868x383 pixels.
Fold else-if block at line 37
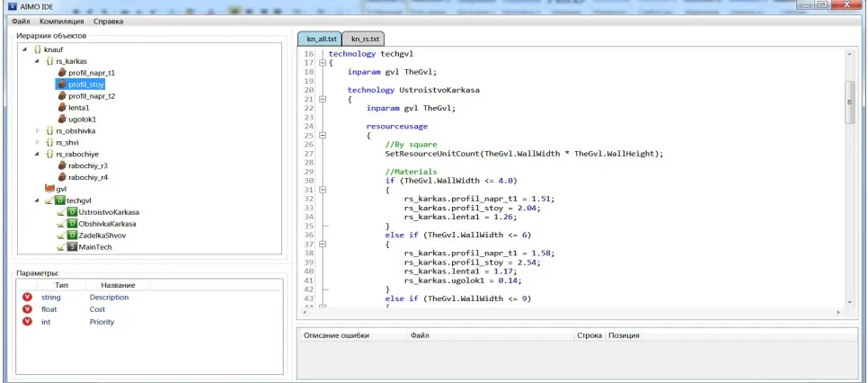tap(323, 244)
